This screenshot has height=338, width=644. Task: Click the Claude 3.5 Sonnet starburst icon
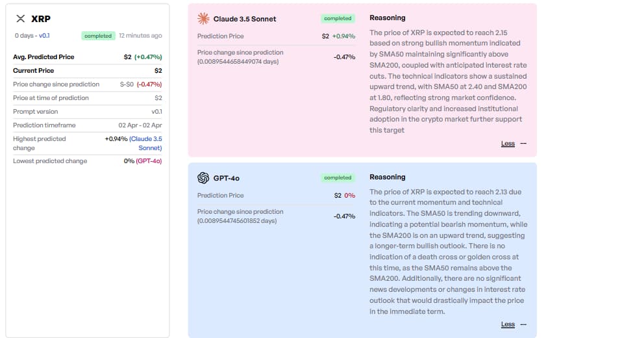pyautogui.click(x=203, y=18)
